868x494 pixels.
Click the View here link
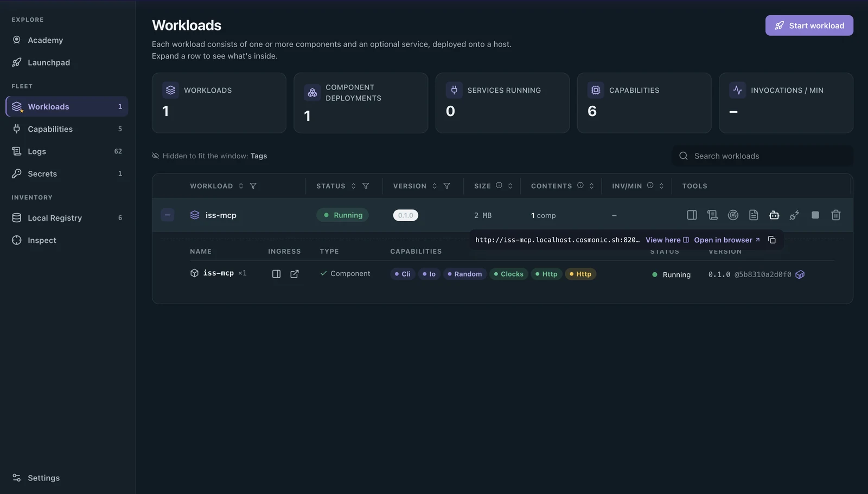(667, 240)
